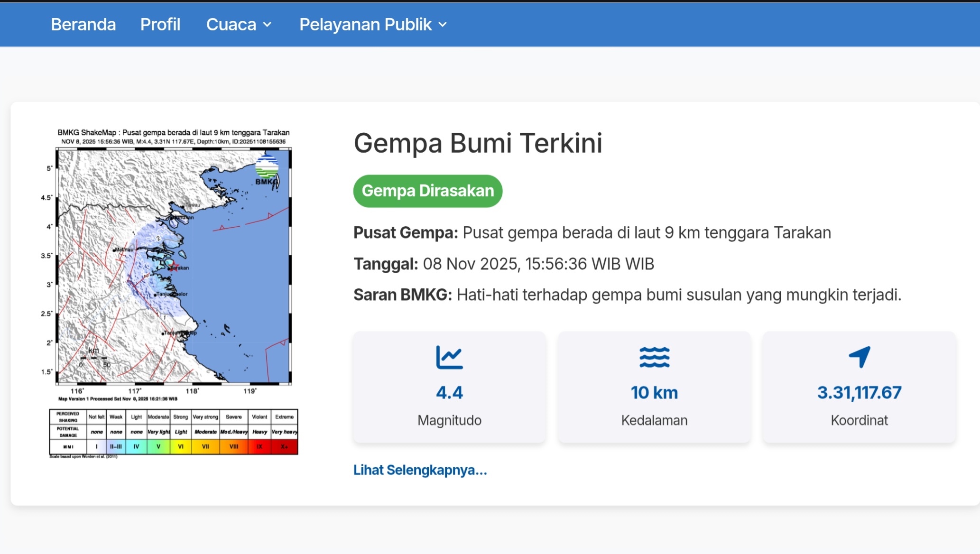Click the Koordinat 3.31,117.67 stat icon card
Viewport: 980px width, 554px height.
(x=859, y=388)
